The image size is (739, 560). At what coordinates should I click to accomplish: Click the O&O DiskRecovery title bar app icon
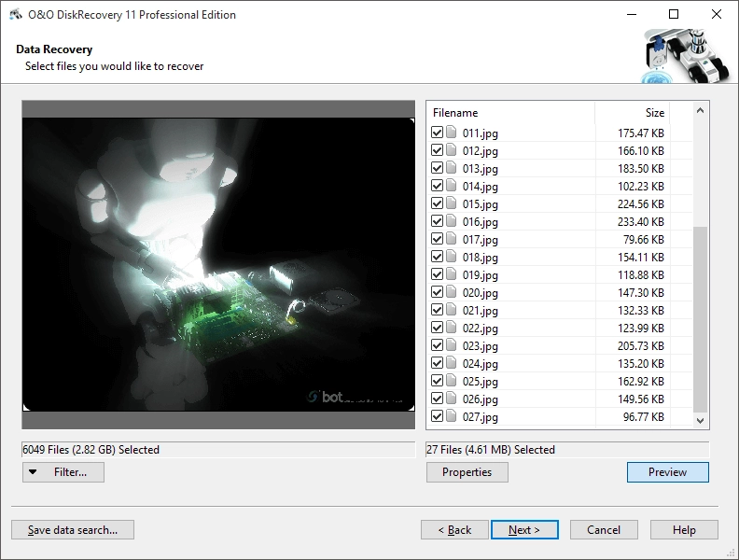point(16,15)
